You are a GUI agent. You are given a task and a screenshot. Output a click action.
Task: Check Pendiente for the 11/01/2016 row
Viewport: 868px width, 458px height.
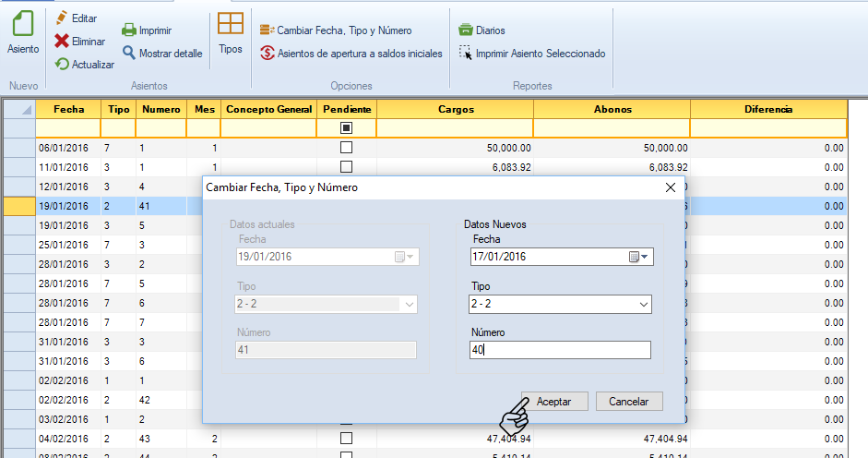point(347,167)
